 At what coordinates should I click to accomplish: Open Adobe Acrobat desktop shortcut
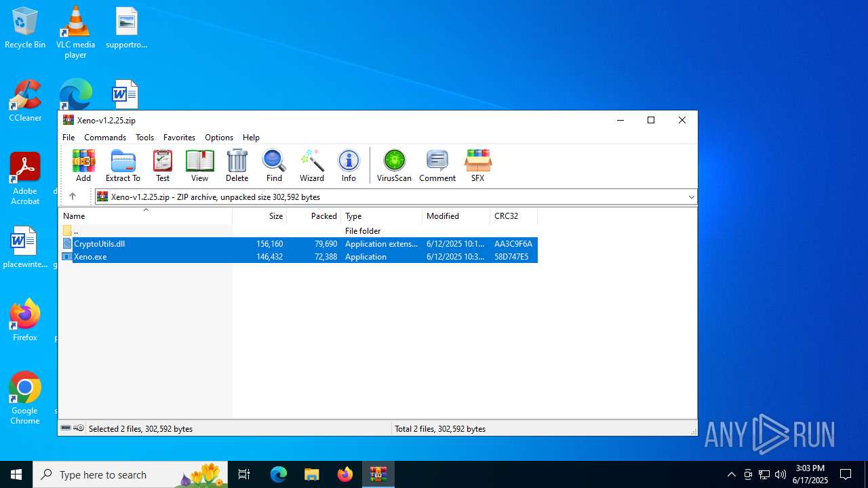25,179
